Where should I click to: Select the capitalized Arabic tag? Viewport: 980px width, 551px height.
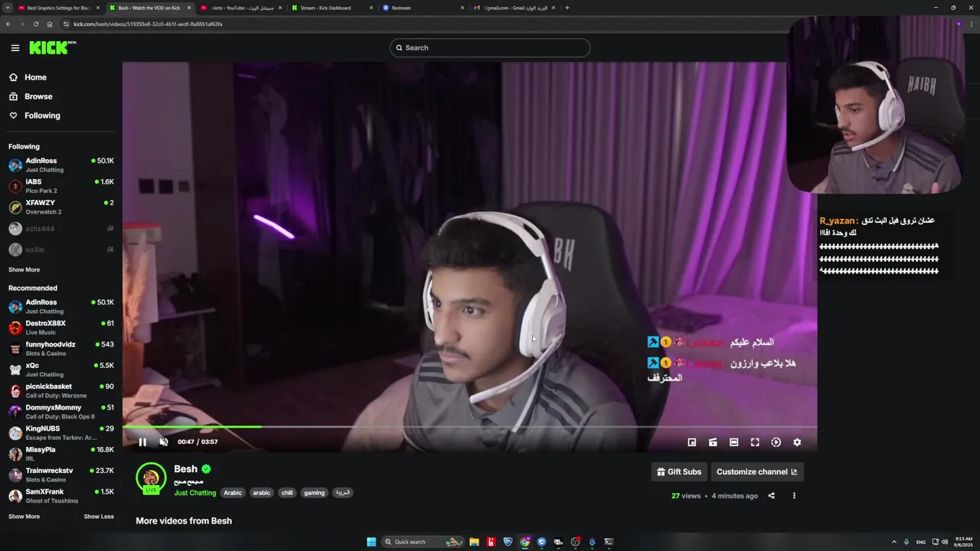click(233, 493)
